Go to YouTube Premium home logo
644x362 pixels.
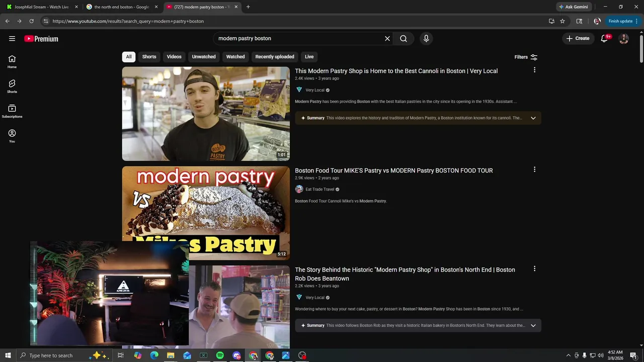coord(41,39)
